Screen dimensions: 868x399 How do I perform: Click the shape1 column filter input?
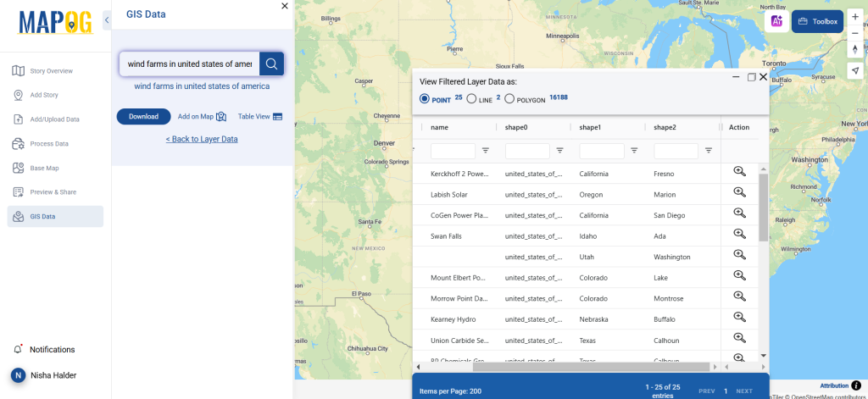(x=602, y=151)
